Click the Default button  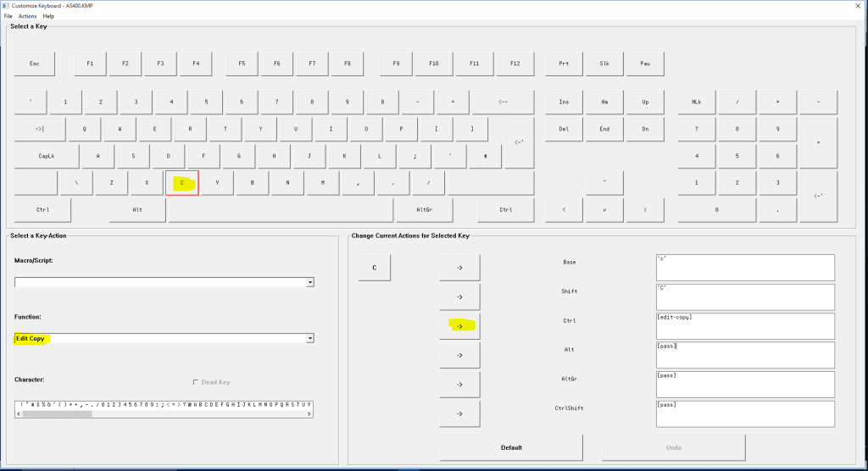click(x=511, y=447)
